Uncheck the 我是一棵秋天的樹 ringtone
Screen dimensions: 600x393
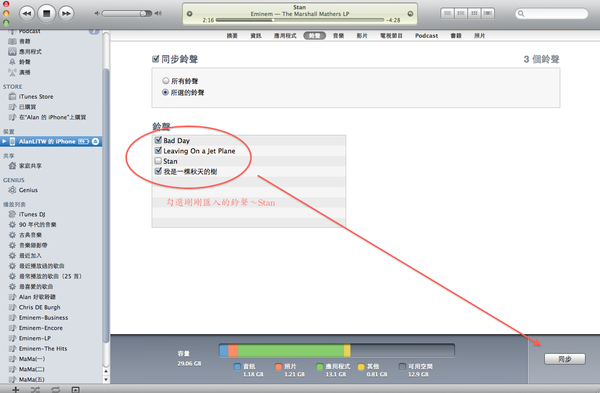158,171
